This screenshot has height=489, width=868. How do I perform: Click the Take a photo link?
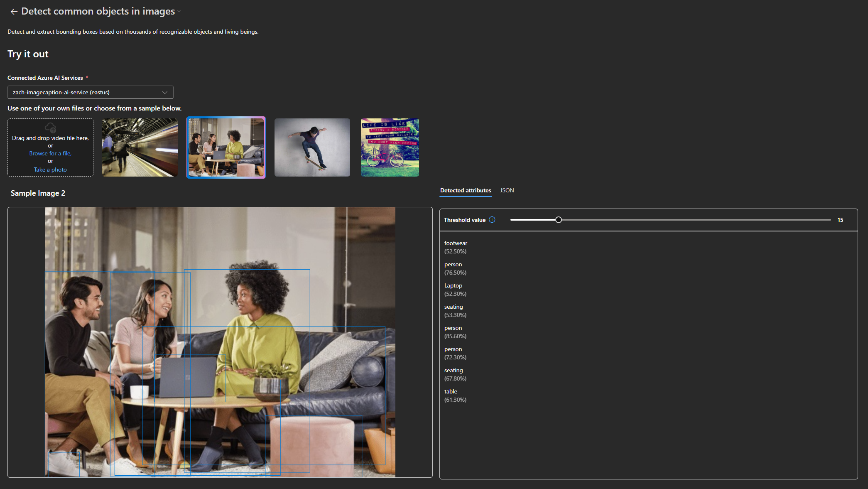click(50, 170)
